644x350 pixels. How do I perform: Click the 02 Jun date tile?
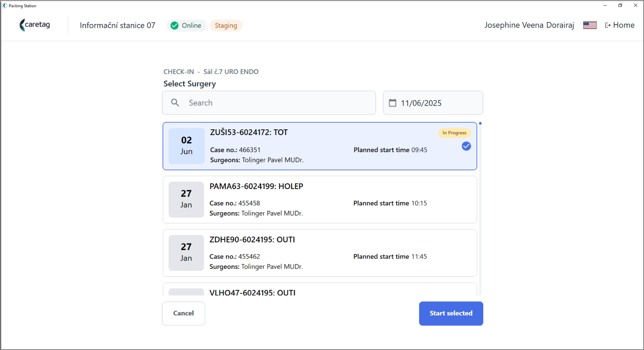(x=186, y=146)
